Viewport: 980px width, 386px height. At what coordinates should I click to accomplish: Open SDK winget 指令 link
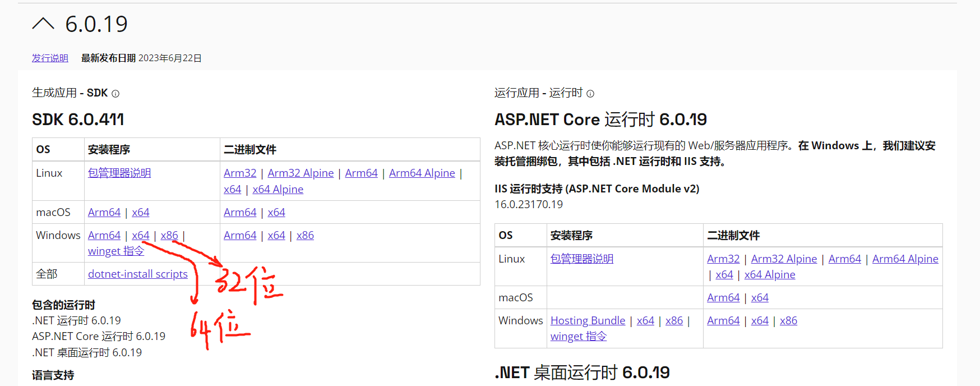click(x=116, y=251)
